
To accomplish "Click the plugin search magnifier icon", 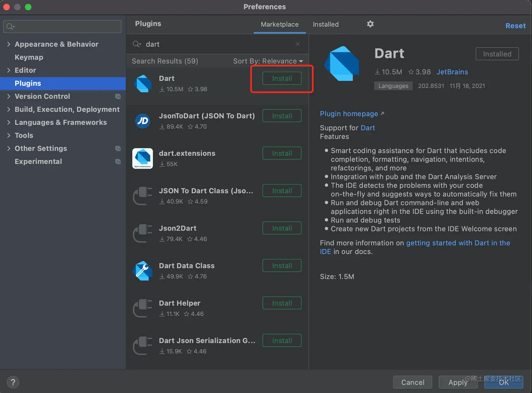I will (x=137, y=44).
